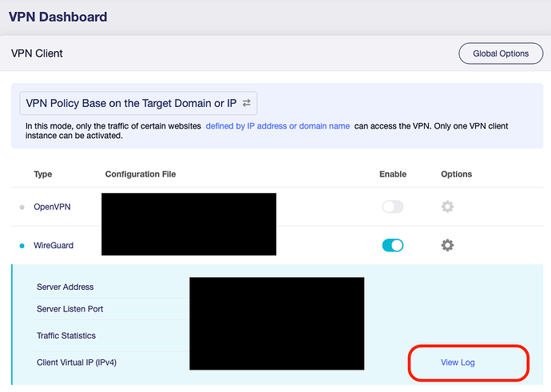
Task: Click the VPN Dashboard heading
Action: [x=58, y=17]
